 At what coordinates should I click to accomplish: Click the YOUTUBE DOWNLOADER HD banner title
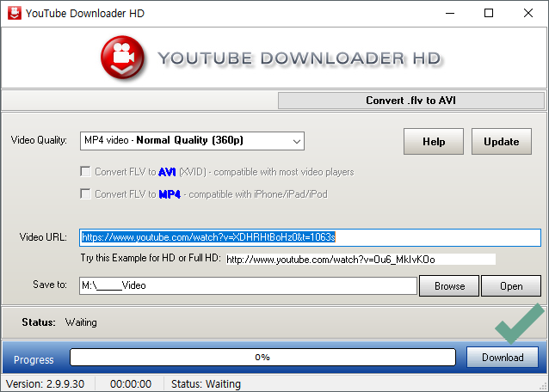pos(299,58)
